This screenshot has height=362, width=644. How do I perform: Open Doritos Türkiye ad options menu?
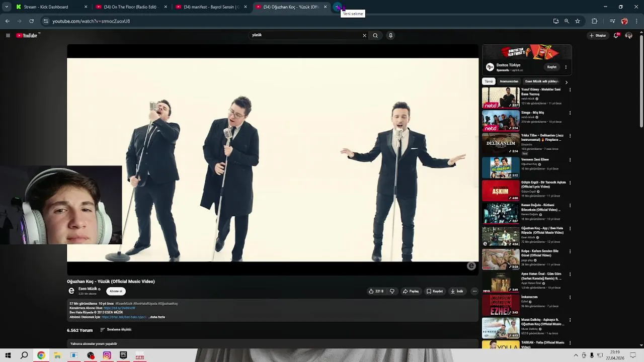[566, 67]
